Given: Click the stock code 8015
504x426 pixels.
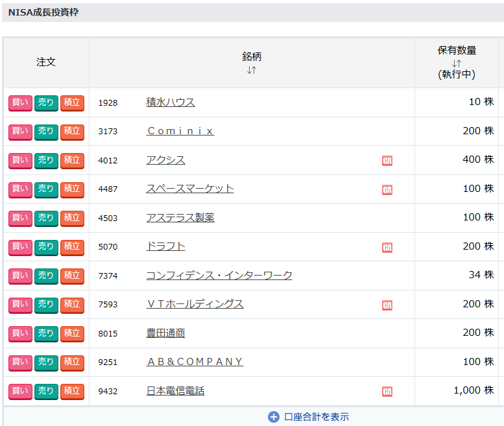Looking at the screenshot, I should (x=108, y=333).
